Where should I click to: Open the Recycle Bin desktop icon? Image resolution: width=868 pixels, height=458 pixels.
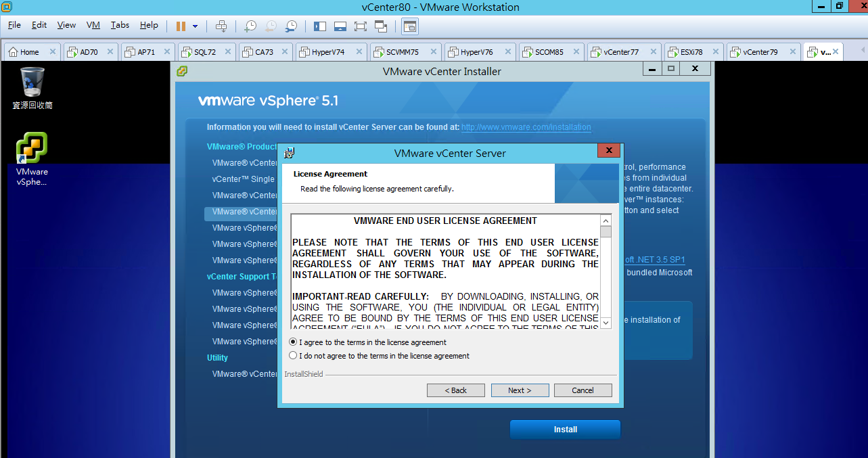pyautogui.click(x=32, y=88)
